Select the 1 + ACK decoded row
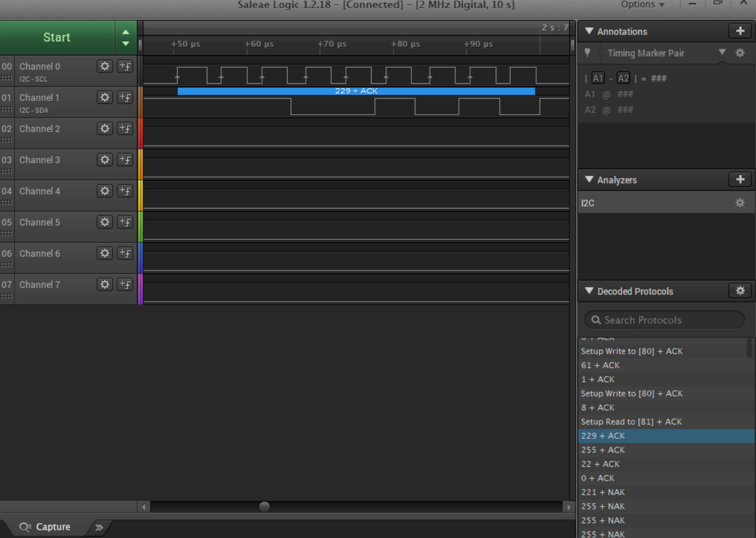 coord(666,379)
